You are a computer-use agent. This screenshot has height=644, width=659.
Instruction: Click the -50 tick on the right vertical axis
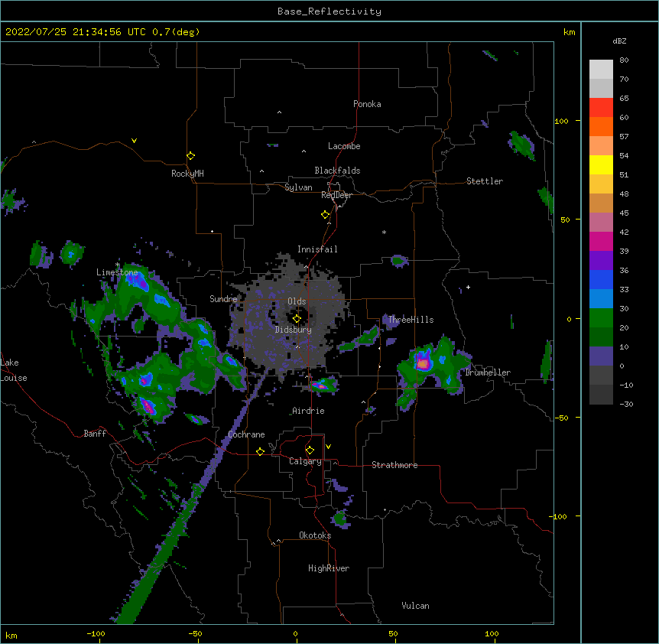[x=561, y=418]
